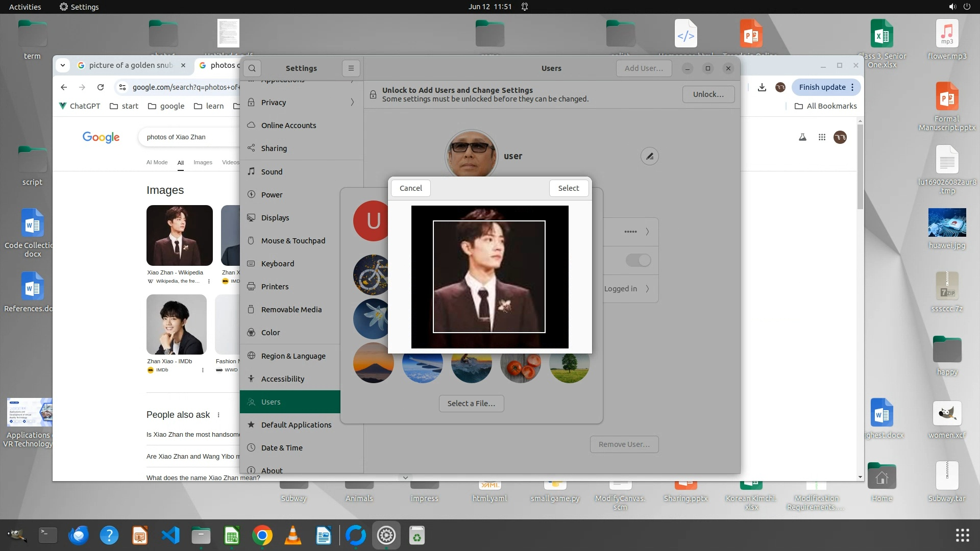
Task: Toggle the automatic login switch
Action: coord(638,260)
